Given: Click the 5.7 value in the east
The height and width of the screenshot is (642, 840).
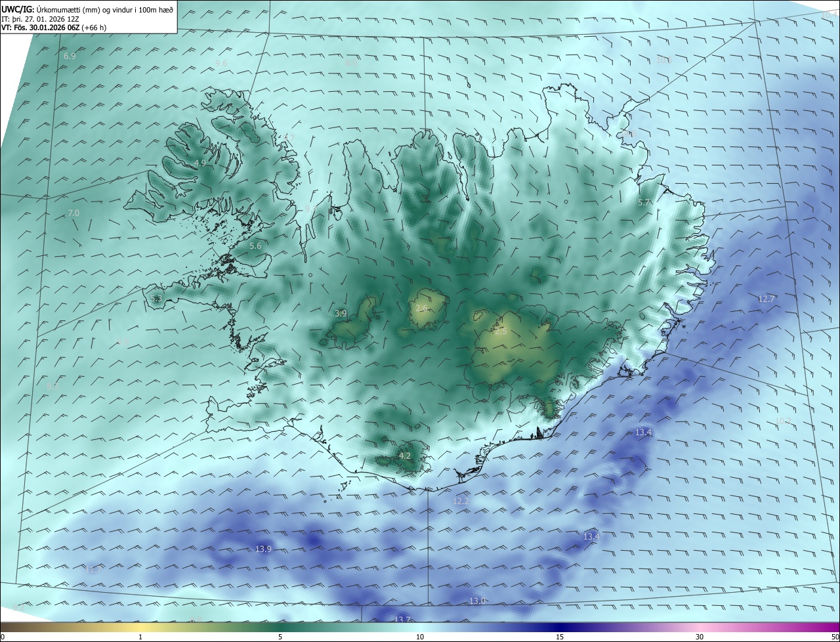Looking at the screenshot, I should pos(644,203).
